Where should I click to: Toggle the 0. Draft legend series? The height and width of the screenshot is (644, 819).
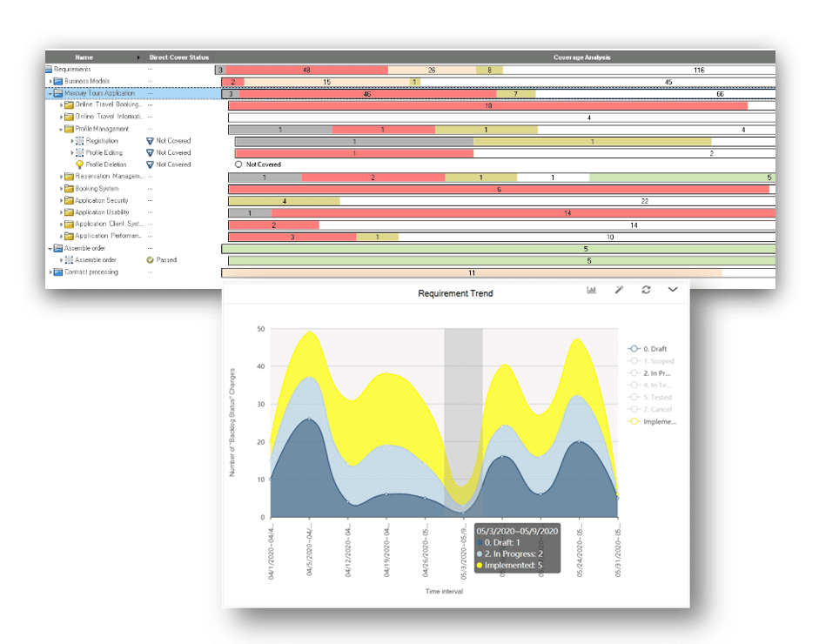[648, 349]
